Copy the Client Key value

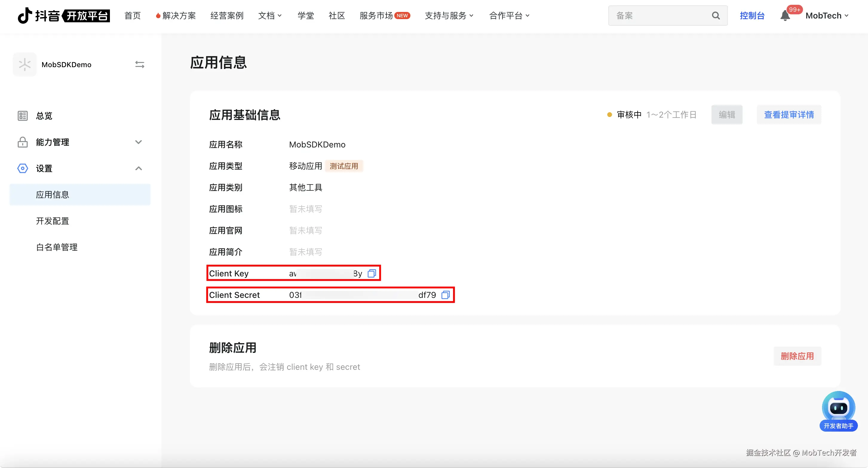click(372, 273)
